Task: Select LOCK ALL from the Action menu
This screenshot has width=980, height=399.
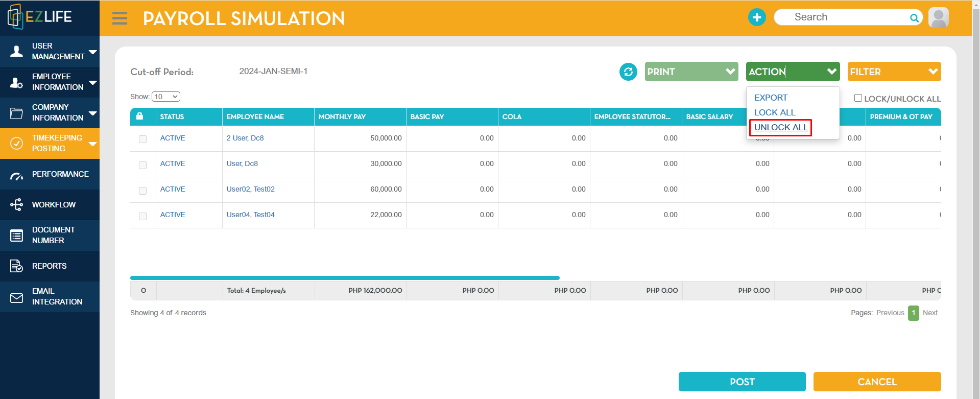Action: (x=775, y=112)
